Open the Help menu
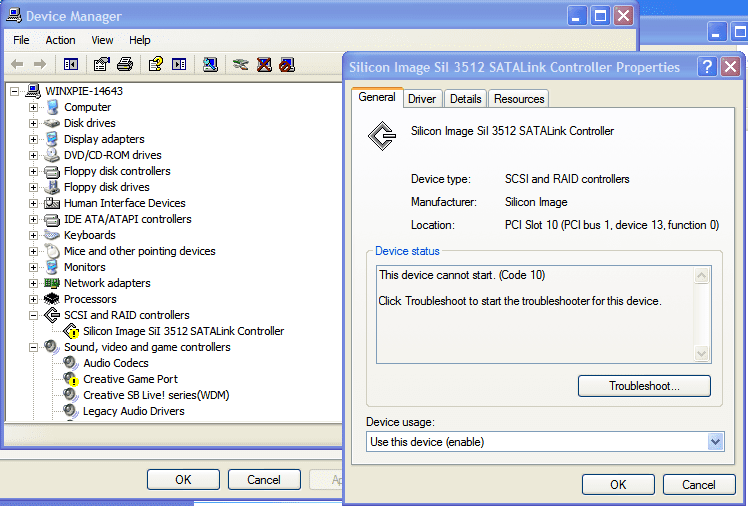The height and width of the screenshot is (506, 748). [x=140, y=40]
